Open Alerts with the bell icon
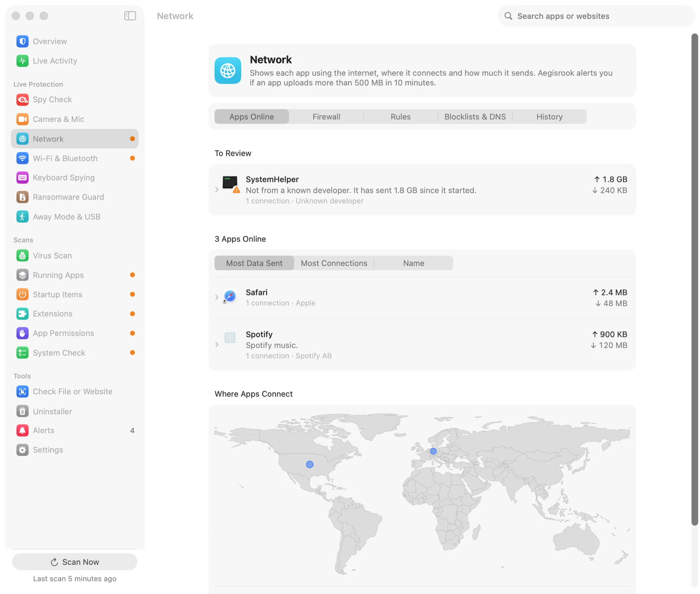700x594 pixels. pos(75,430)
